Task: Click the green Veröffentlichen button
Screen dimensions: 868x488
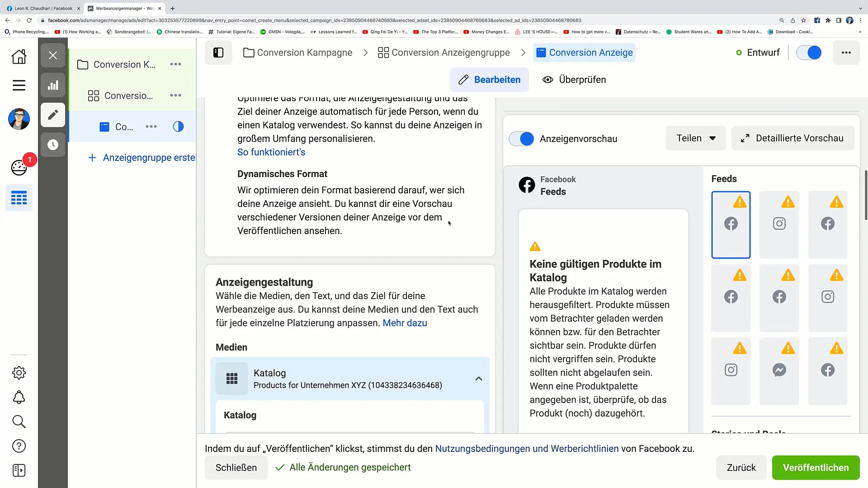Action: pos(816,468)
